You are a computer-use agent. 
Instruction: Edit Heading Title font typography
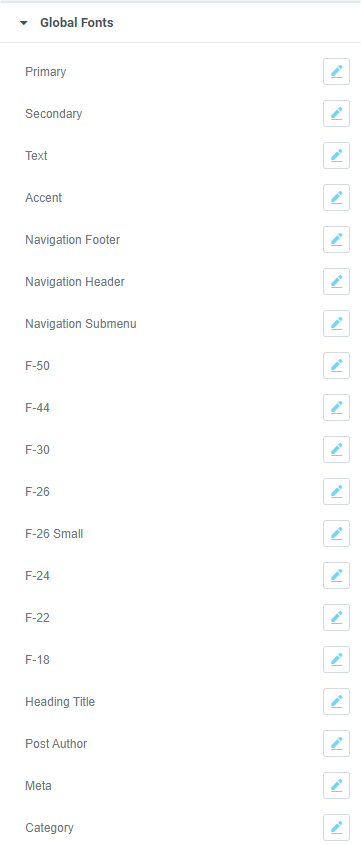(336, 702)
